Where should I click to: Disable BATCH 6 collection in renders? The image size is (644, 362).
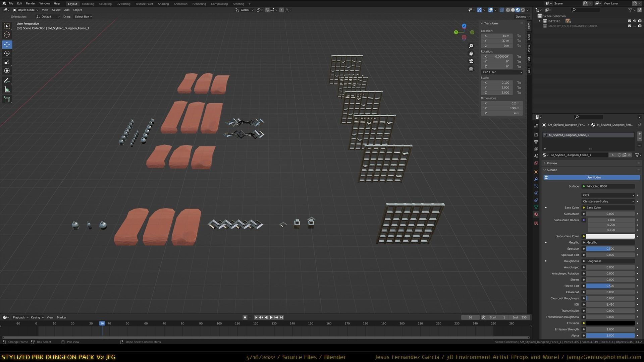(x=640, y=21)
